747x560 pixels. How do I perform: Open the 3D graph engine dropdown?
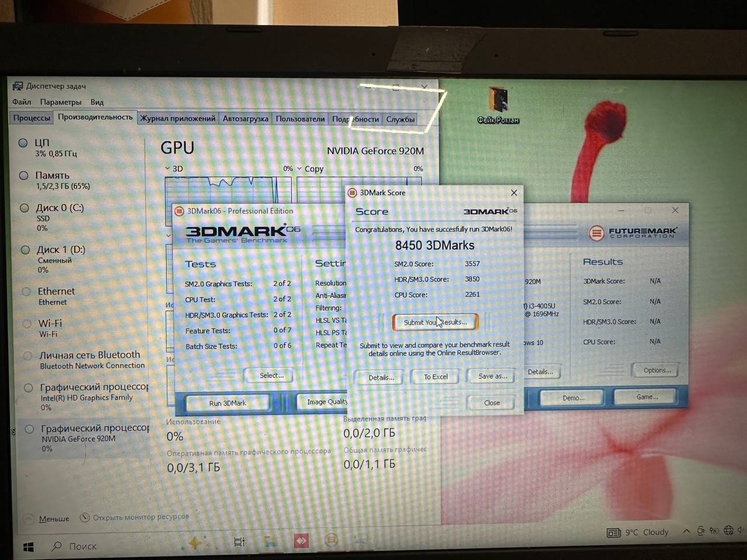coord(174,169)
